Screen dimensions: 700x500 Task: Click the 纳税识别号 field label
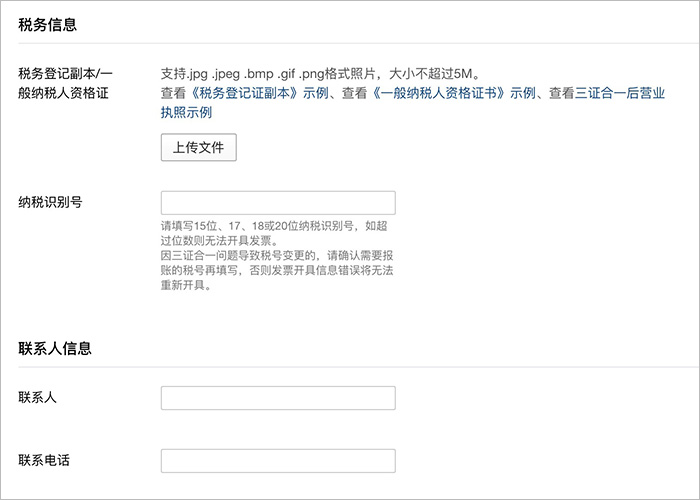(x=50, y=202)
